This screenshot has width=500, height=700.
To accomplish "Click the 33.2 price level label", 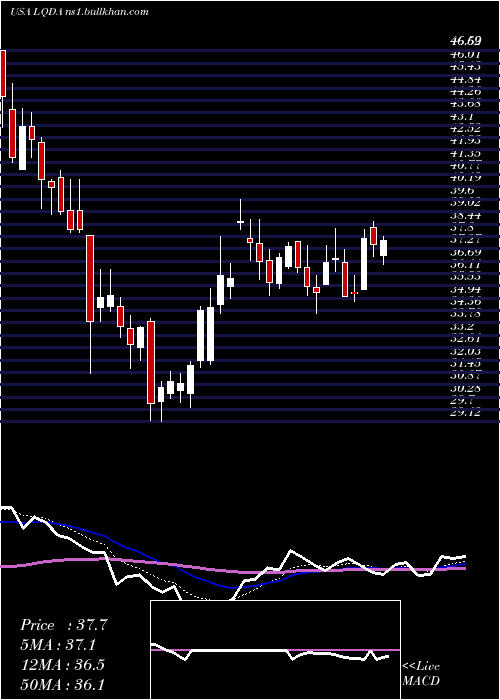I will click(x=462, y=327).
